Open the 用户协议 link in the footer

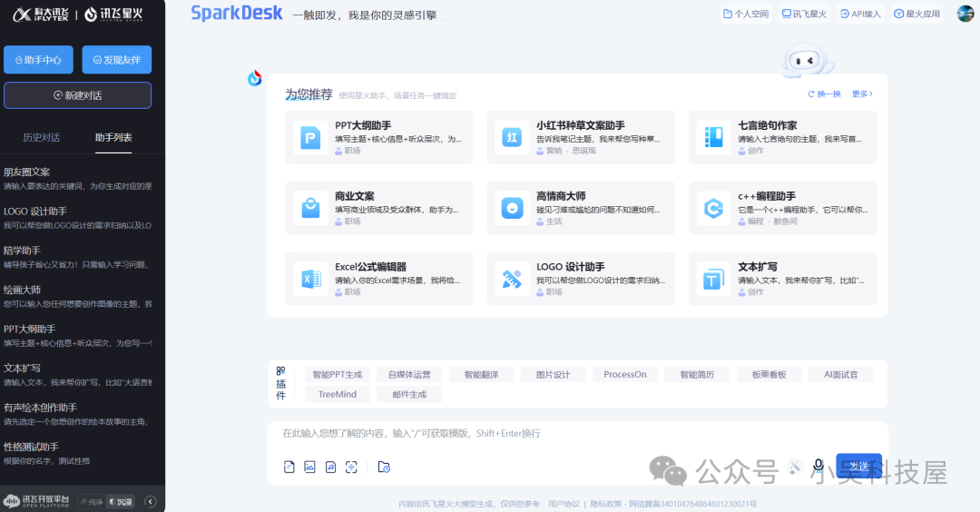coord(563,504)
